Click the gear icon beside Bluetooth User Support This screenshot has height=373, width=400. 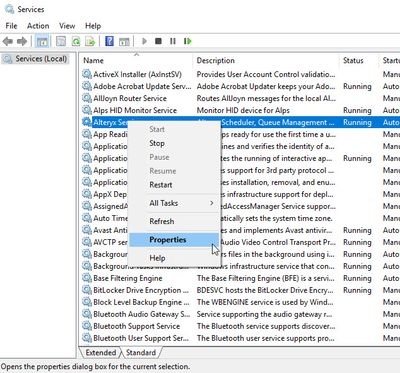coord(87,338)
